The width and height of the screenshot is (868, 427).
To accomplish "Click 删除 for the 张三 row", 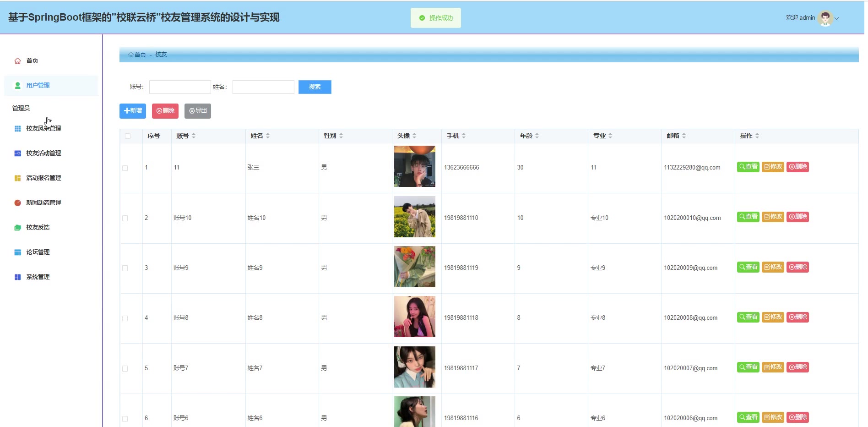I will (x=797, y=167).
